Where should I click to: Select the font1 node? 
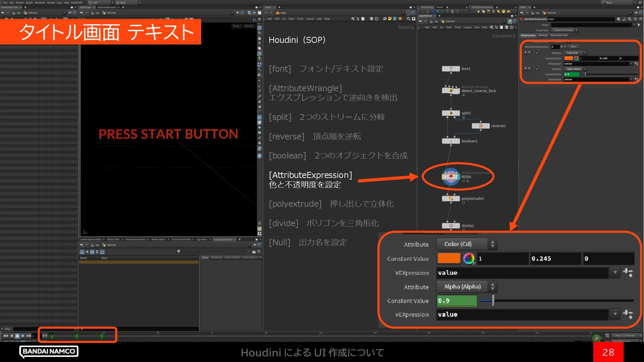pos(451,69)
